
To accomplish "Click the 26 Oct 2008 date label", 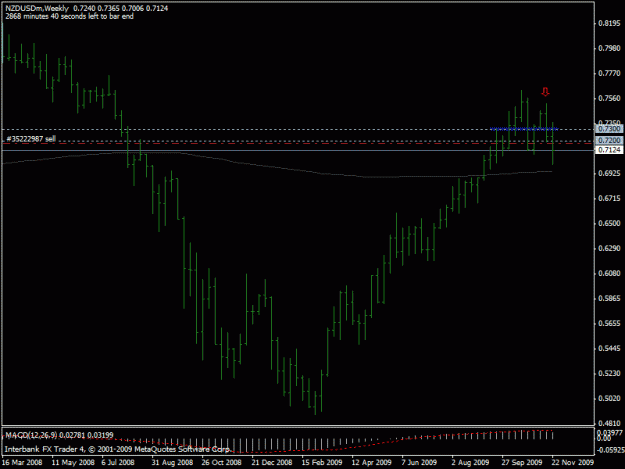I will [222, 462].
